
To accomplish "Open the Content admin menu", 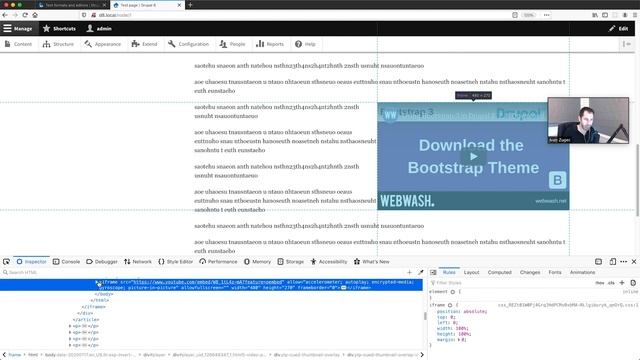I will 18,44.
